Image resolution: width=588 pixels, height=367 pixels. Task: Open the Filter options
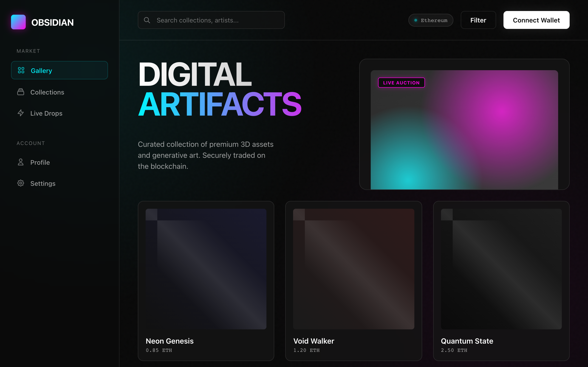point(478,20)
